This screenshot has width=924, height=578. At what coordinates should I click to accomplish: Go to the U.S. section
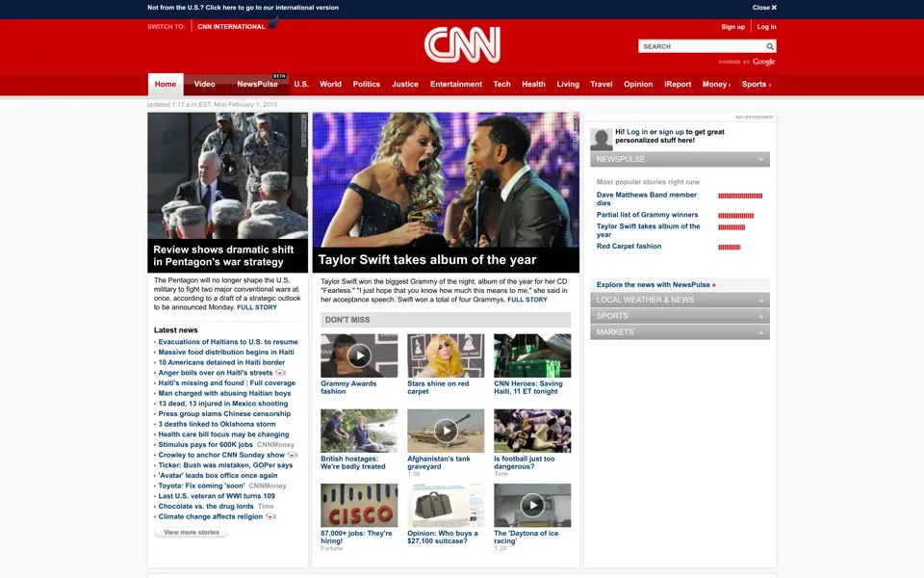[x=301, y=85]
